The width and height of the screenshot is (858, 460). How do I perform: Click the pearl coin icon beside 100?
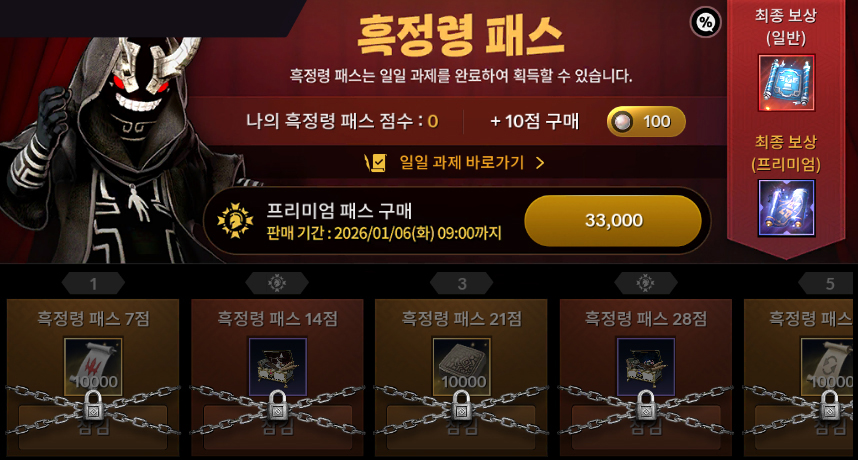pyautogui.click(x=622, y=121)
